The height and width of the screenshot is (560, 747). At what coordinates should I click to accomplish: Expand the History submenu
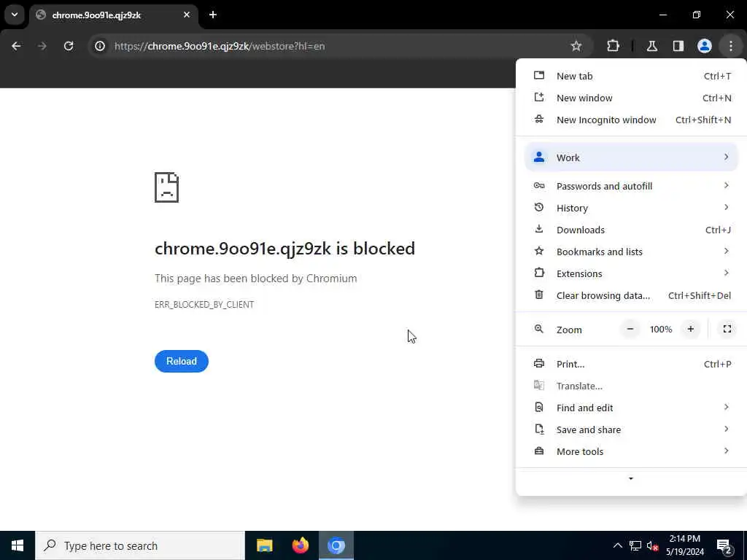click(631, 208)
